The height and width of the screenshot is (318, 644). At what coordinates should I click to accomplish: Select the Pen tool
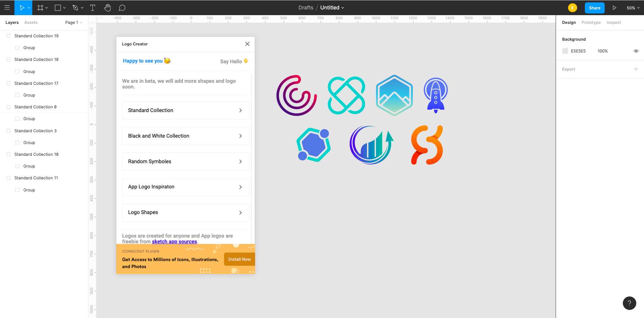(75, 7)
